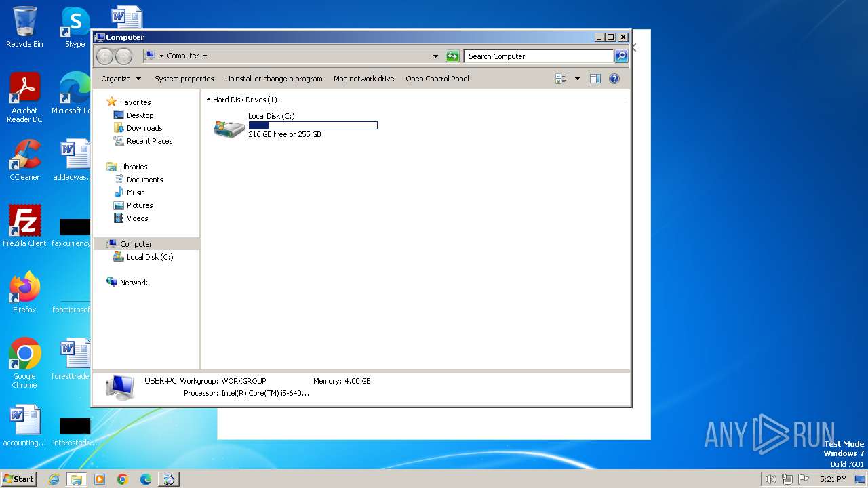The height and width of the screenshot is (488, 868).
Task: Click the volume speaker tray icon
Action: [770, 479]
